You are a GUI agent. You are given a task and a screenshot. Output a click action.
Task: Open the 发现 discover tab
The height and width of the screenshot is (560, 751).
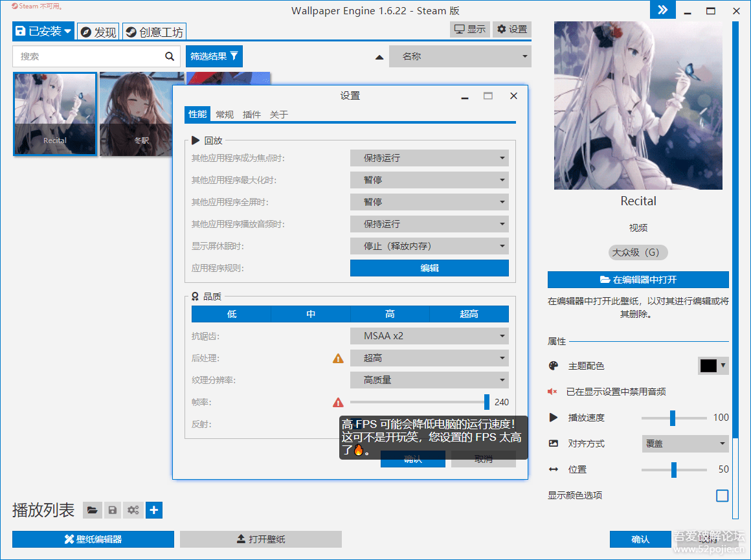coord(98,32)
